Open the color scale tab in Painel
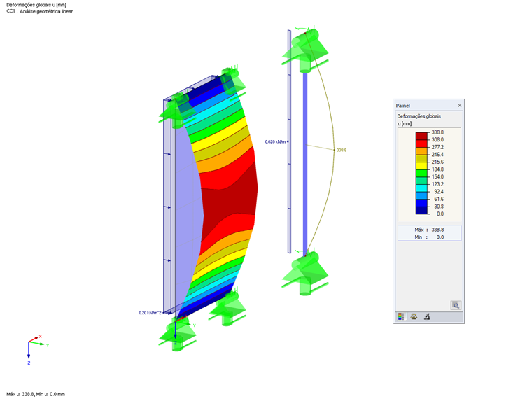 pos(401,316)
